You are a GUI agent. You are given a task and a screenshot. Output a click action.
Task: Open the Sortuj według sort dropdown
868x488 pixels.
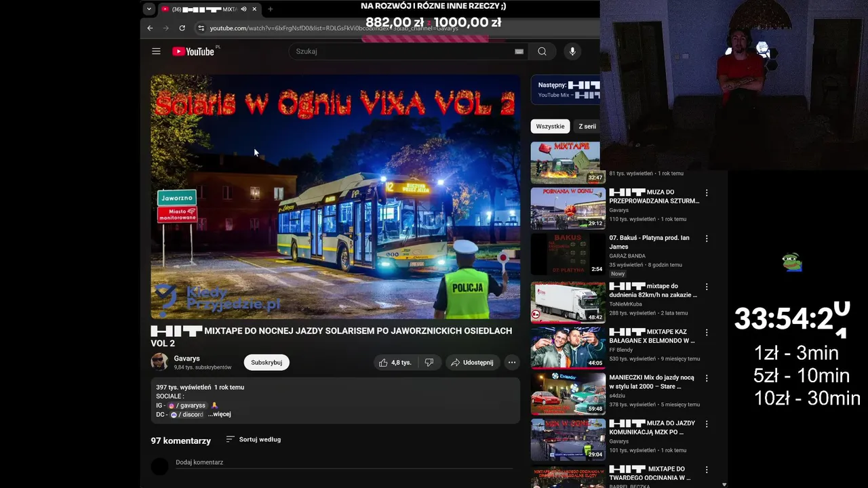click(x=253, y=439)
